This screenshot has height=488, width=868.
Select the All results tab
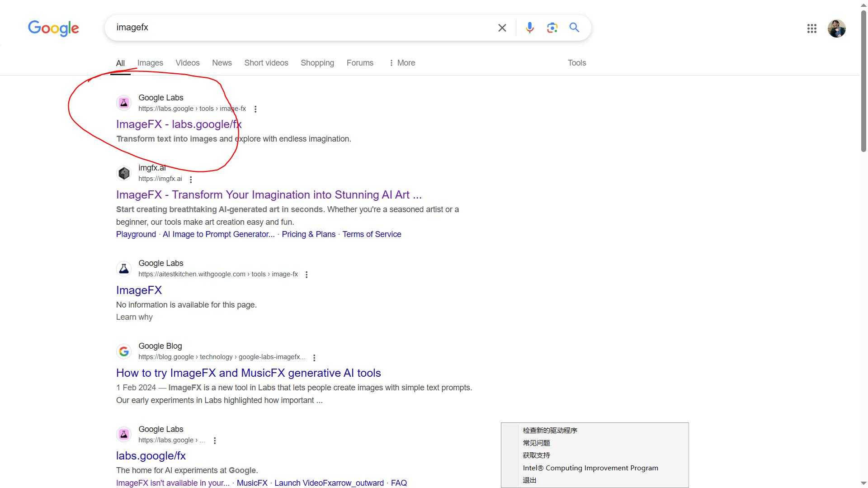click(x=120, y=63)
